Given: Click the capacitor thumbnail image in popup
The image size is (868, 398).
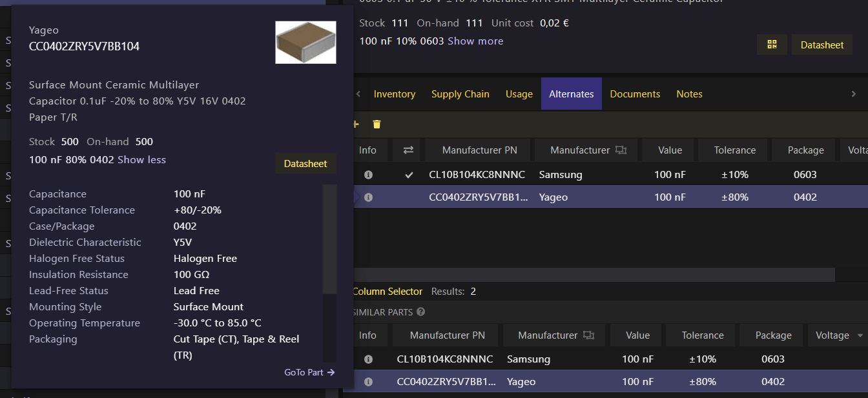Looking at the screenshot, I should (305, 43).
